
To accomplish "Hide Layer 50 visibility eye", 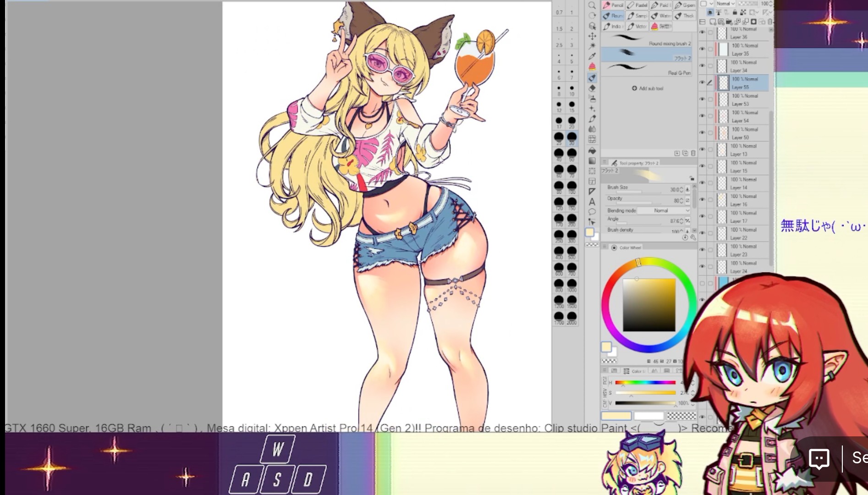I will click(x=702, y=133).
